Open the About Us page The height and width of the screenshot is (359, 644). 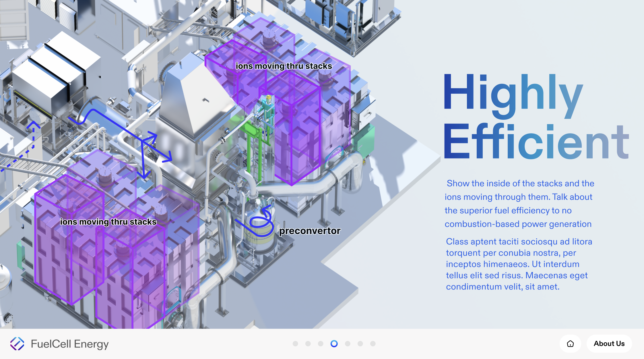tap(609, 343)
